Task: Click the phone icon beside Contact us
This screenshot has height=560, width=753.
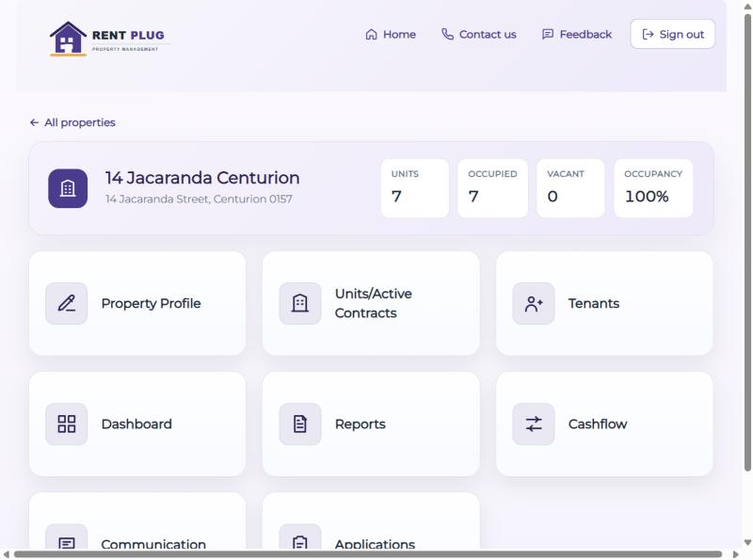Action: [448, 34]
